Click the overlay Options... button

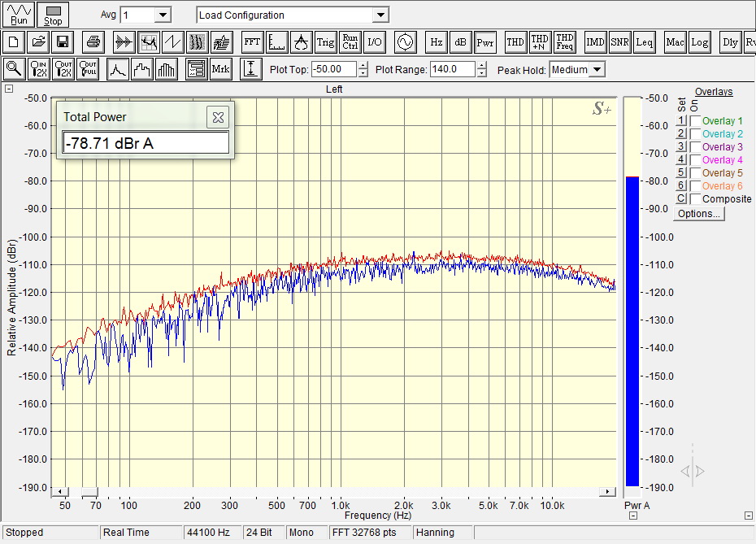(698, 214)
